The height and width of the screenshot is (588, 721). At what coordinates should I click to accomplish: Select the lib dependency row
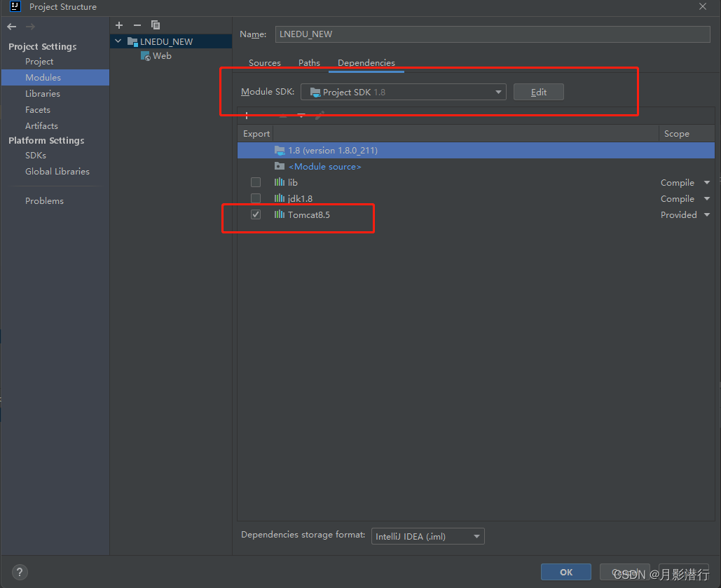click(x=476, y=183)
